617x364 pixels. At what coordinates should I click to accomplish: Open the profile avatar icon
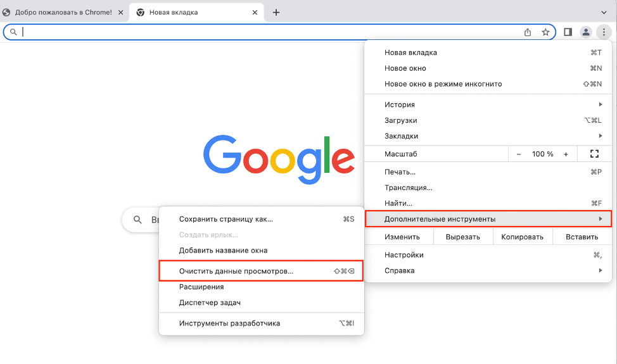[586, 32]
